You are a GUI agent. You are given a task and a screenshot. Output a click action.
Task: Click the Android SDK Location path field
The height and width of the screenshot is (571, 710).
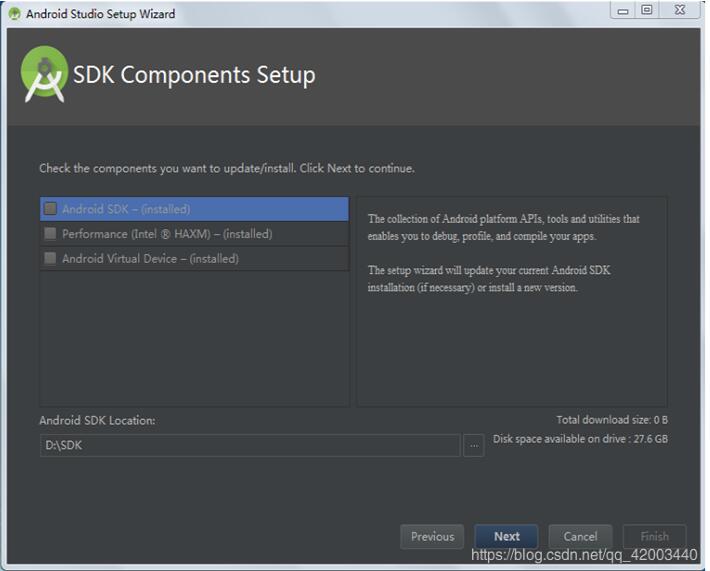coord(250,446)
